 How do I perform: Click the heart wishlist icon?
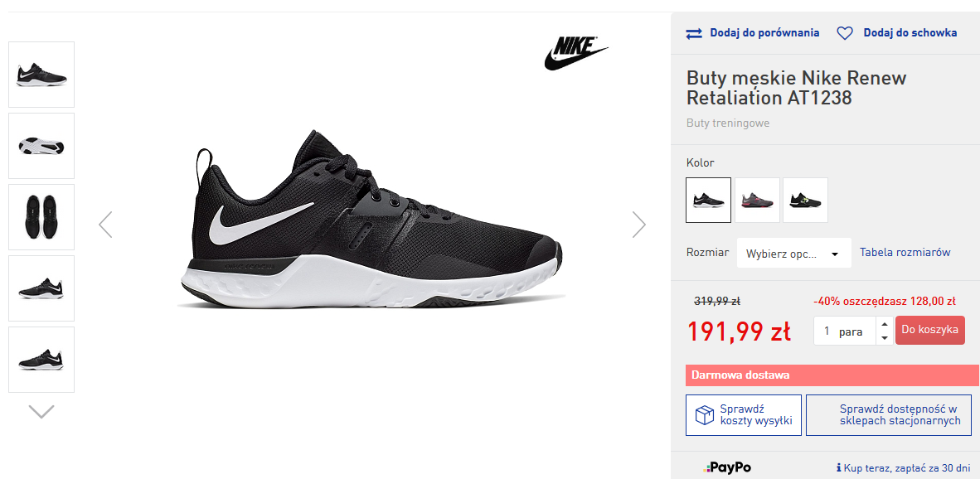845,34
